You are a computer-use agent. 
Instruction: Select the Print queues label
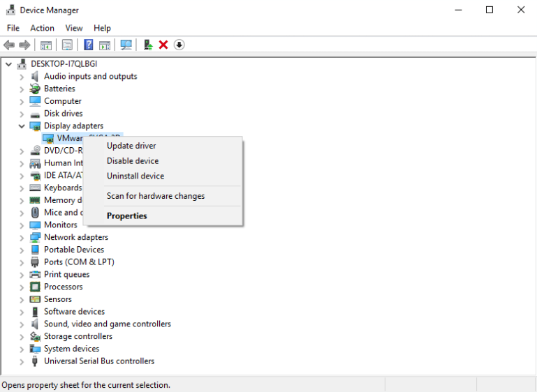(67, 274)
